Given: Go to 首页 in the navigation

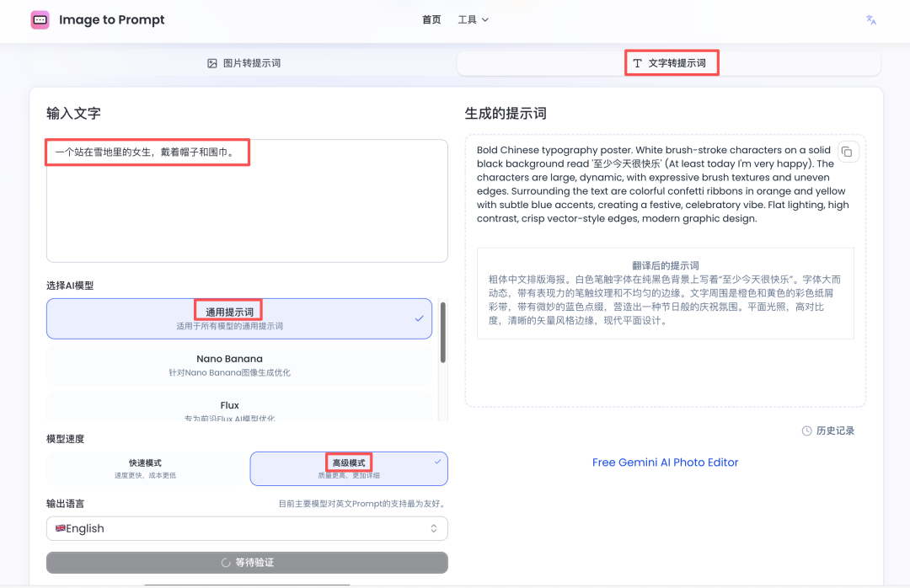Looking at the screenshot, I should (431, 19).
